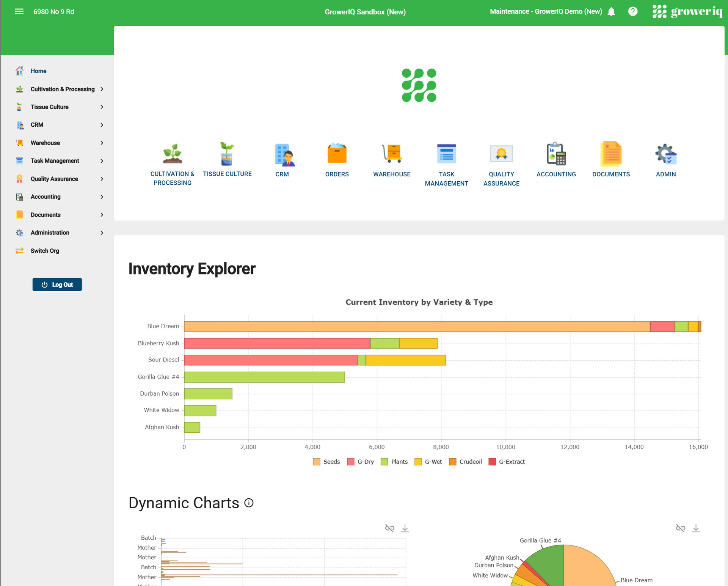Image resolution: width=728 pixels, height=586 pixels.
Task: Expand Cultivation & Processing sidebar chevron
Action: tap(102, 89)
